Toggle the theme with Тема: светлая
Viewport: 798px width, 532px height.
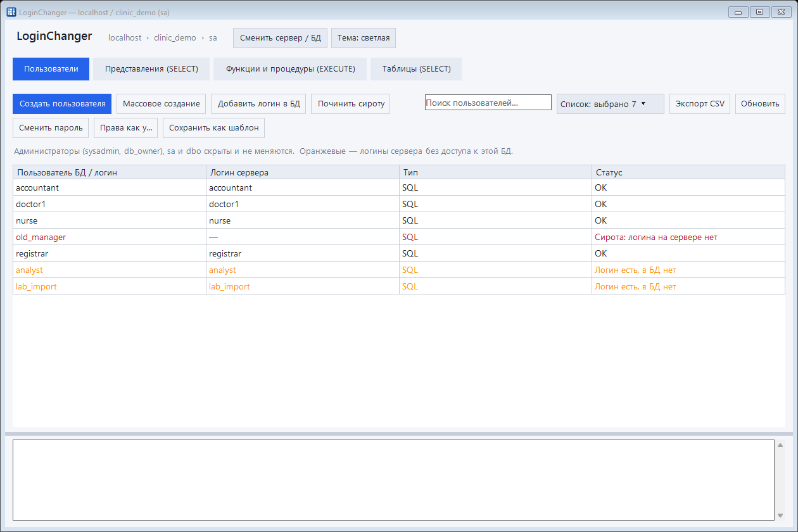[x=364, y=38]
